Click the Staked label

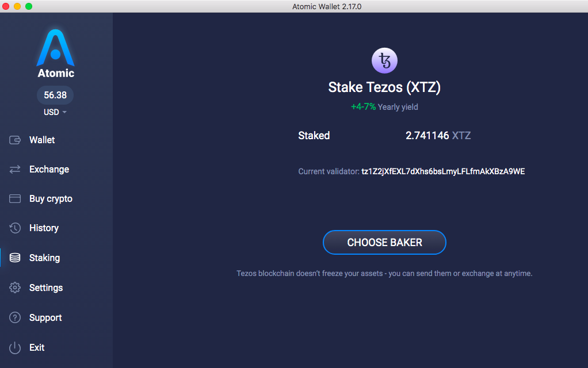(x=314, y=136)
